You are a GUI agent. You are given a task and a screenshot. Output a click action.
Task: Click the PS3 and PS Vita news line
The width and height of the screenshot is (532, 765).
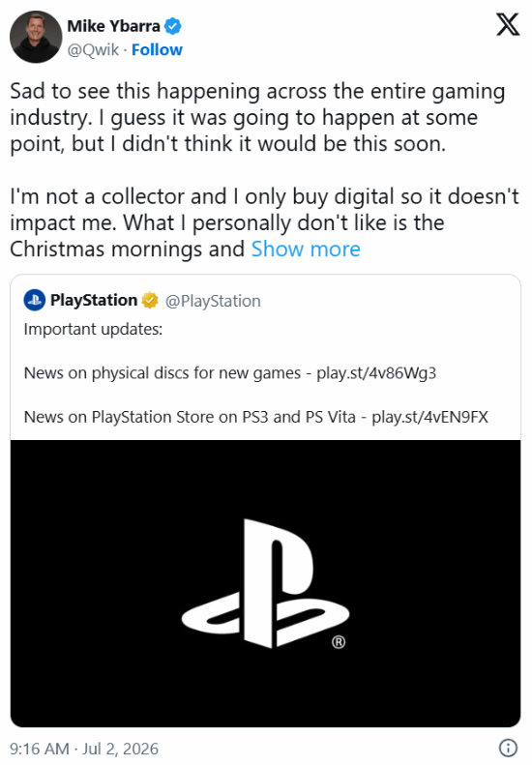click(255, 417)
